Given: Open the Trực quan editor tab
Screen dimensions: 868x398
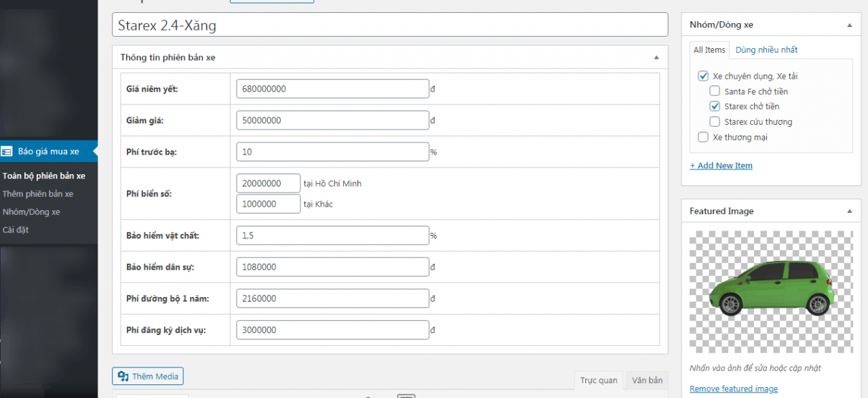Looking at the screenshot, I should 598,380.
